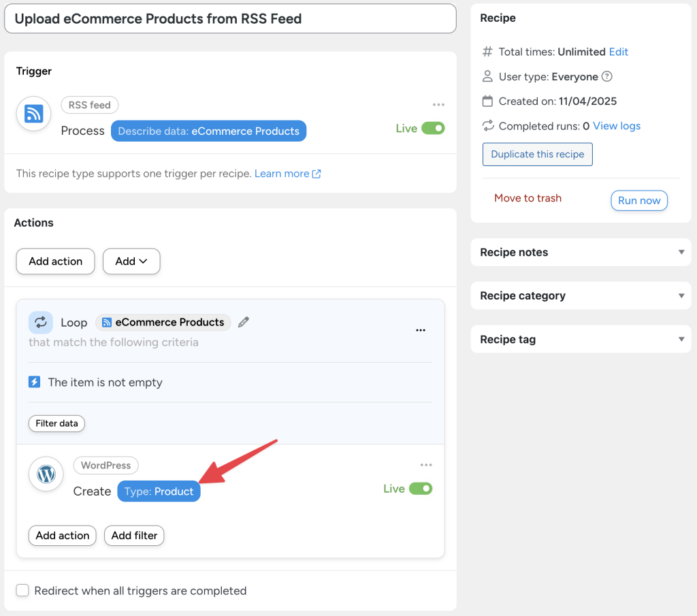Open the trigger options menu (three dots)
The height and width of the screenshot is (616, 697).
point(438,103)
